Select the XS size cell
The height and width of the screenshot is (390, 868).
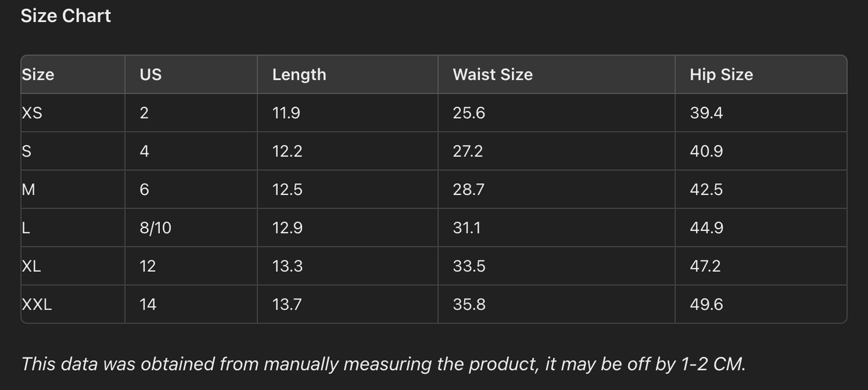click(x=32, y=113)
